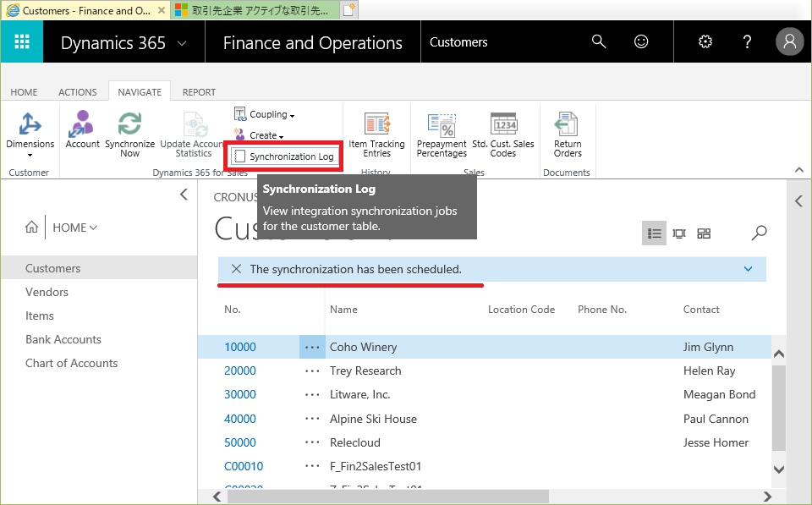Click Synchronize Now in the ribbon

tap(129, 134)
